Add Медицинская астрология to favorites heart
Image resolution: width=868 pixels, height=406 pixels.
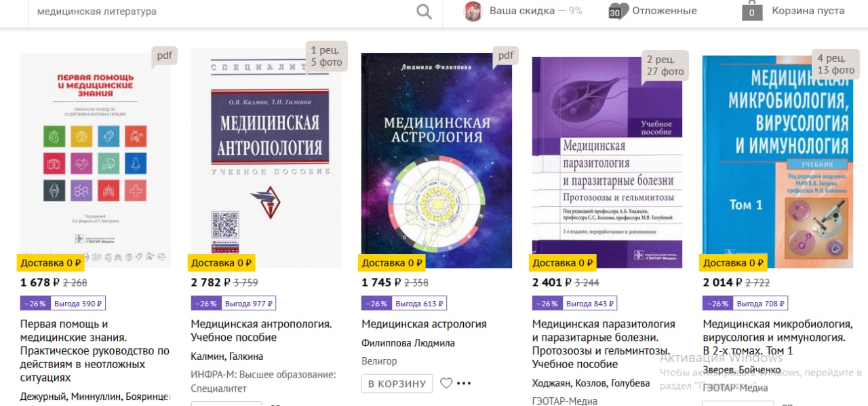click(x=446, y=383)
